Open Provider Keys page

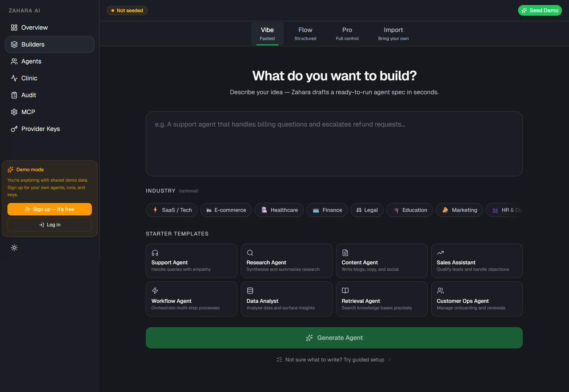pos(49,129)
